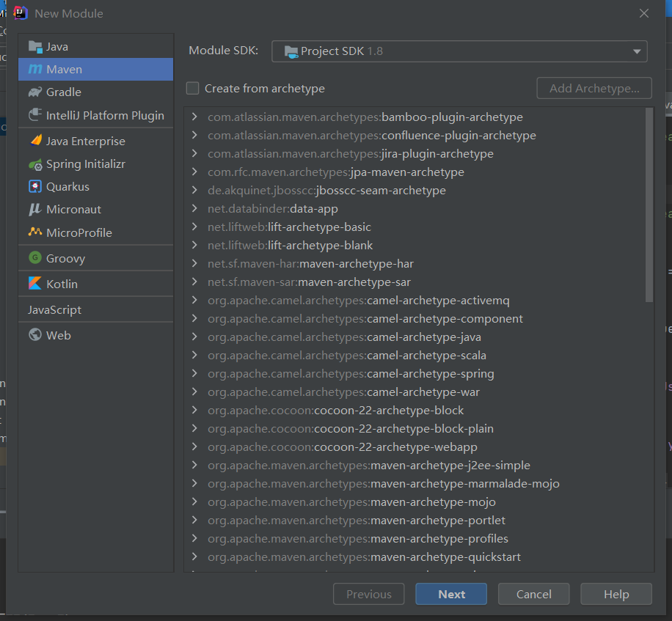Image resolution: width=672 pixels, height=621 pixels.
Task: Click the Java Enterprise icon
Action: (35, 141)
